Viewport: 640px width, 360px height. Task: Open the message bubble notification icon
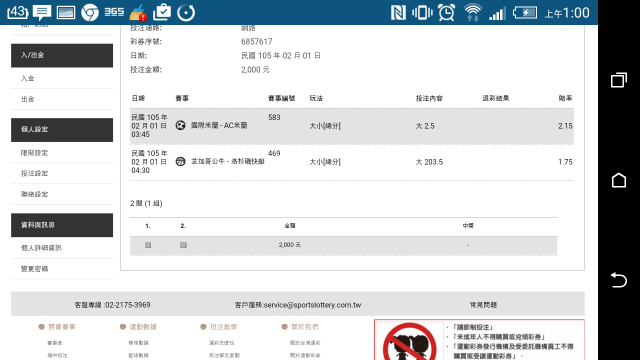tap(42, 13)
